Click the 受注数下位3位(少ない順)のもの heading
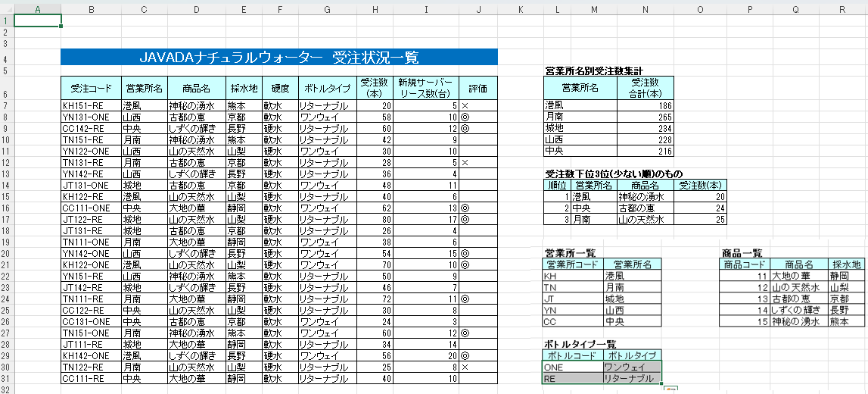 point(615,174)
